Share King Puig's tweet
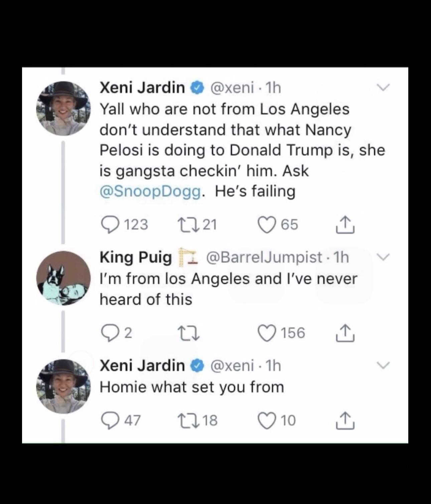 tap(345, 333)
